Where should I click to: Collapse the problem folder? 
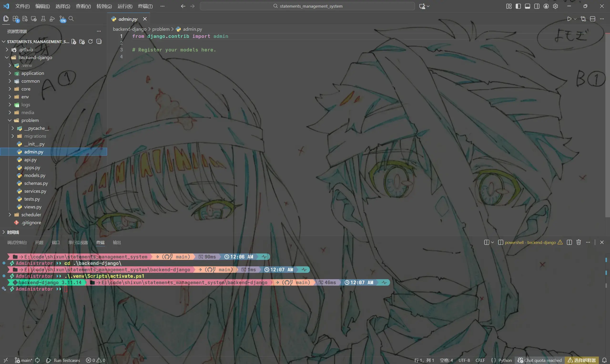30,120
